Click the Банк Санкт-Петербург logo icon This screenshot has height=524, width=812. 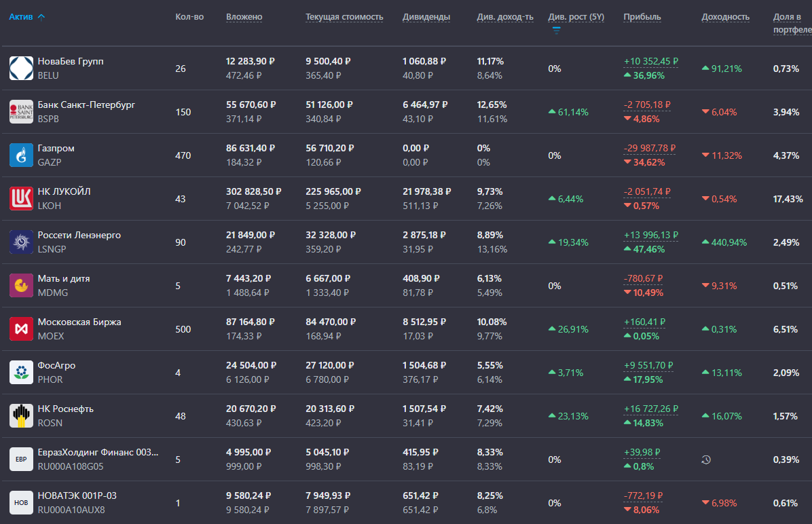coord(21,112)
